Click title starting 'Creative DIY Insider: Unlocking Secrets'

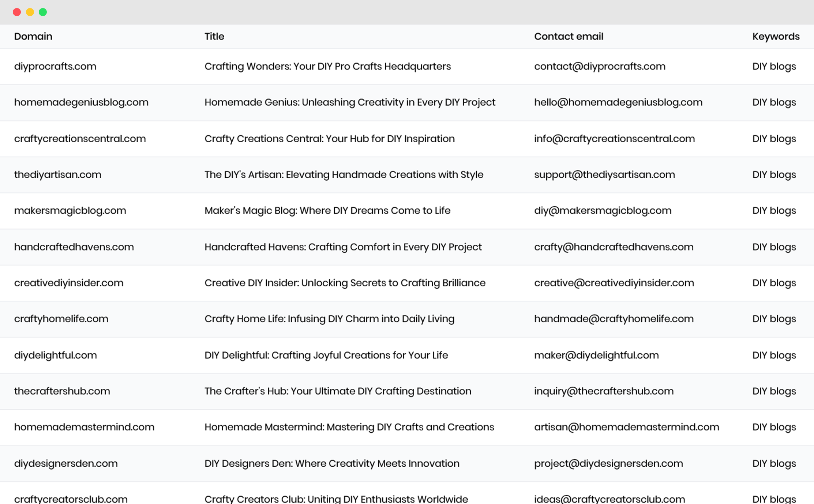point(345,283)
